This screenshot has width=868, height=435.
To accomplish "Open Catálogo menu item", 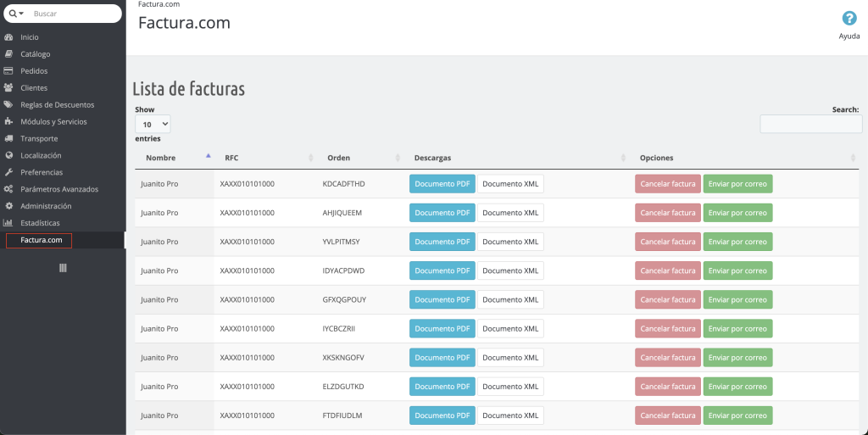I will [x=36, y=54].
